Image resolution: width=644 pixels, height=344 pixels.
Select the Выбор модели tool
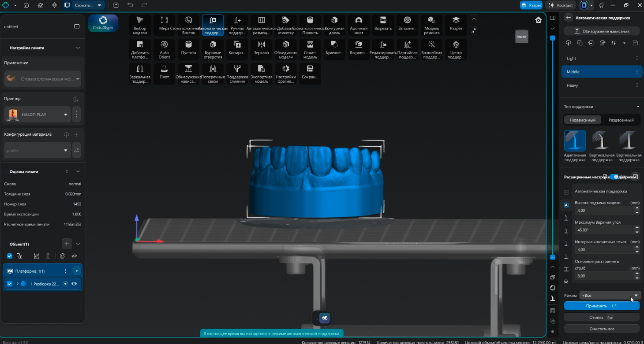coord(140,25)
